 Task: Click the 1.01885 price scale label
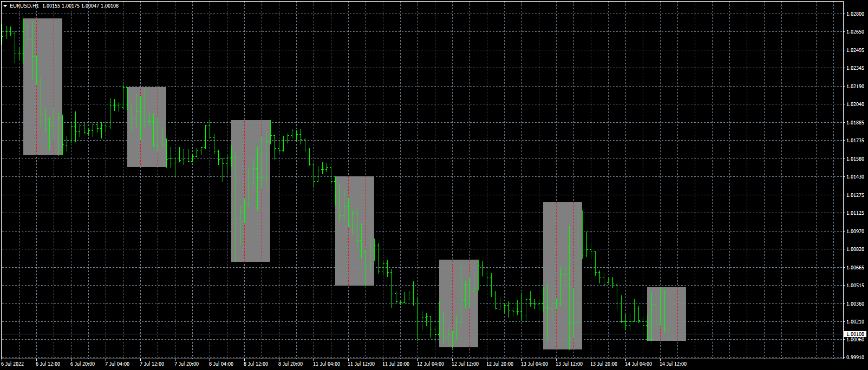tap(856, 122)
